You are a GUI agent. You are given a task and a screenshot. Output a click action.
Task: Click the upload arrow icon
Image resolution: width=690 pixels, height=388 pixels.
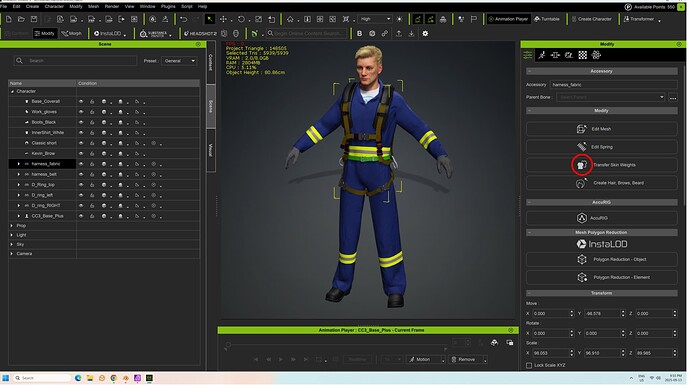(x=399, y=33)
